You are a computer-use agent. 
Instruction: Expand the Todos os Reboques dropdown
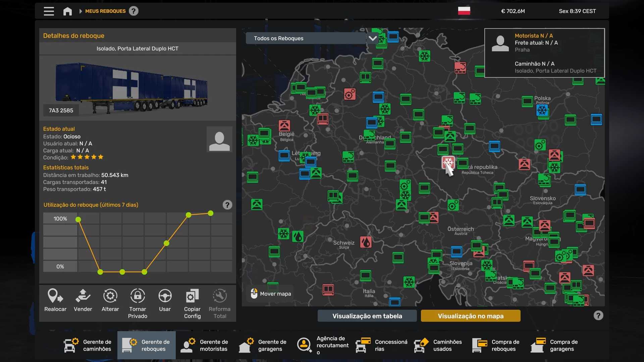click(x=306, y=38)
